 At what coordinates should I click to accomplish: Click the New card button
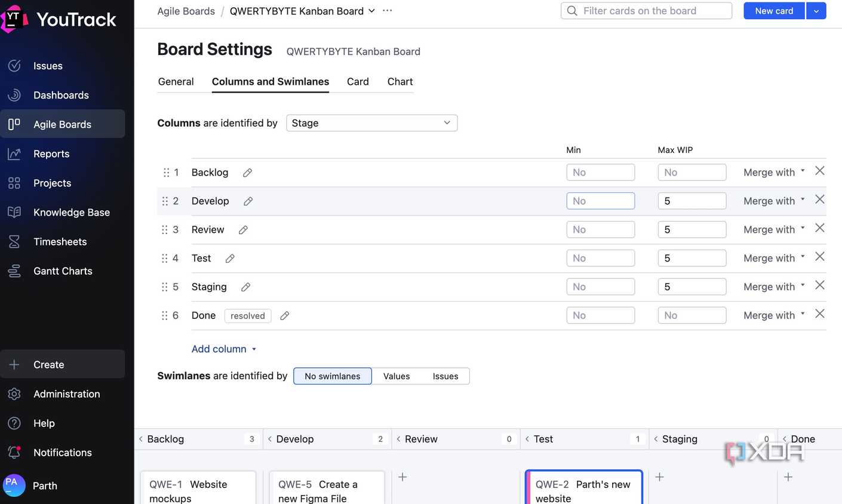[774, 11]
